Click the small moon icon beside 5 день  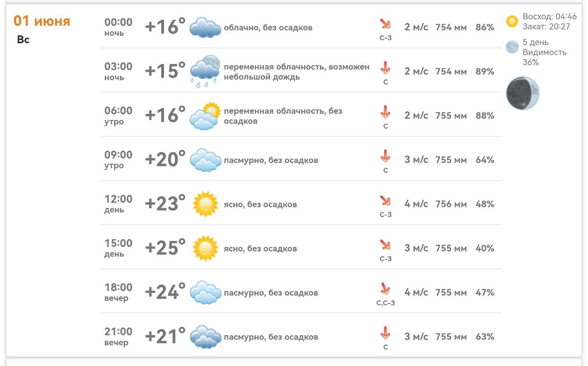512,47
